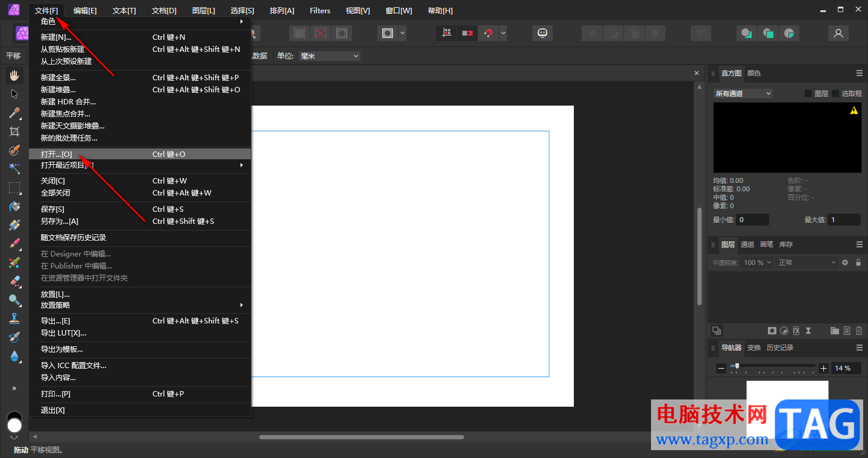Expand the 角色 submenu
The height and width of the screenshot is (458, 868).
tap(140, 21)
